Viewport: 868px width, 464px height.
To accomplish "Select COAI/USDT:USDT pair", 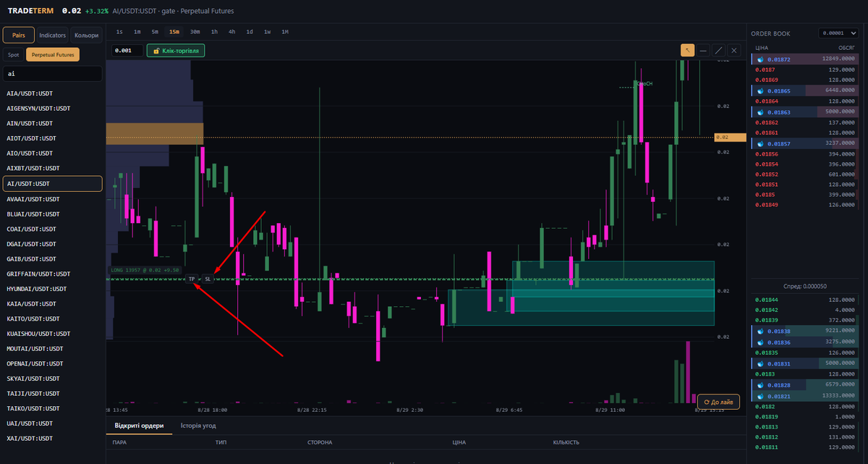I will (53, 229).
